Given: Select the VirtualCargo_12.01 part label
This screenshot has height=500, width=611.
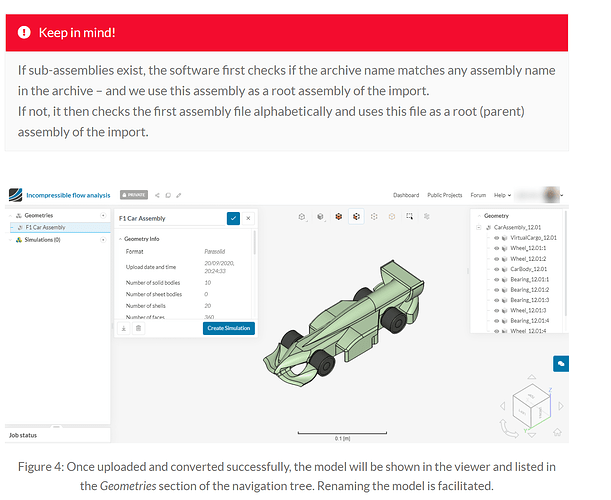Looking at the screenshot, I should (x=533, y=238).
